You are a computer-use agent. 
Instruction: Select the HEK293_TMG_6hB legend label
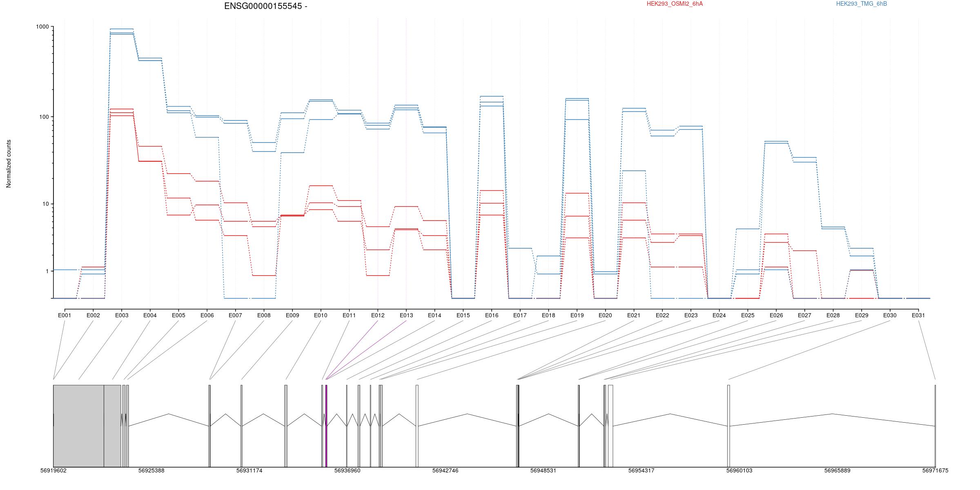pos(861,4)
